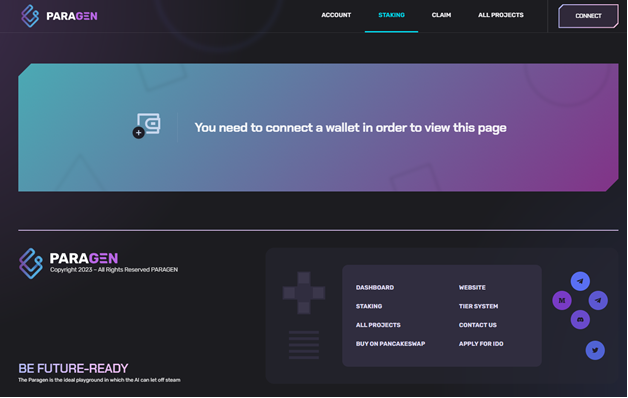Click the BE FUTURE-READY heading
628x398 pixels.
click(73, 368)
